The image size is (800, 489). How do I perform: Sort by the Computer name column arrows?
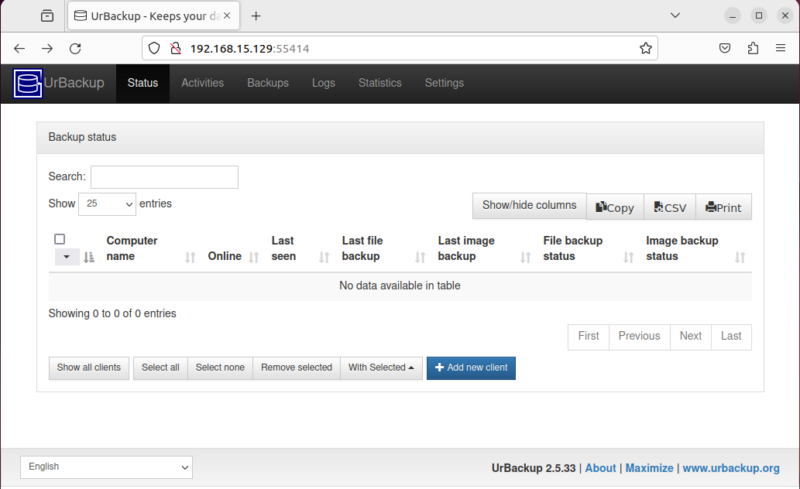point(190,257)
